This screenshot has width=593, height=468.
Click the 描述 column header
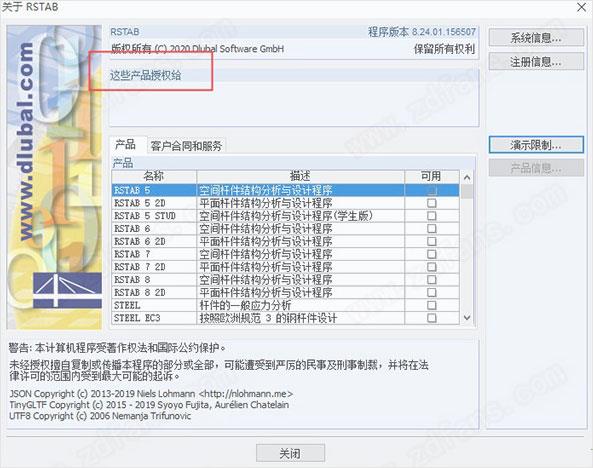300,176
